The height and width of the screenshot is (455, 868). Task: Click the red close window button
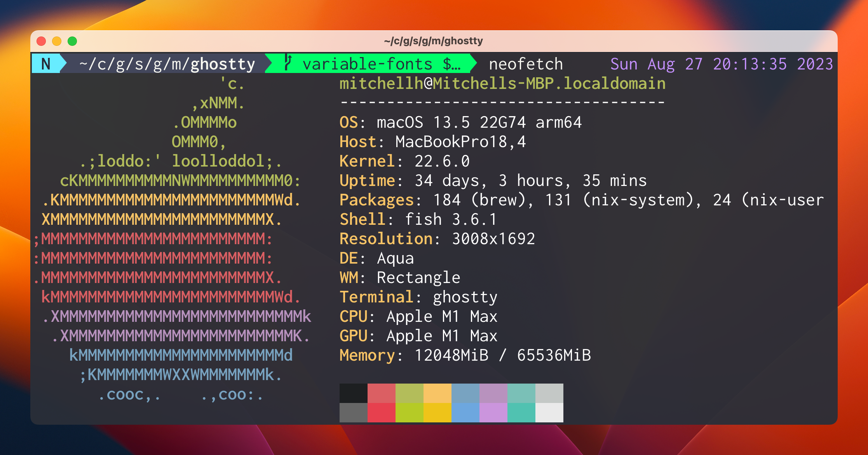point(41,41)
